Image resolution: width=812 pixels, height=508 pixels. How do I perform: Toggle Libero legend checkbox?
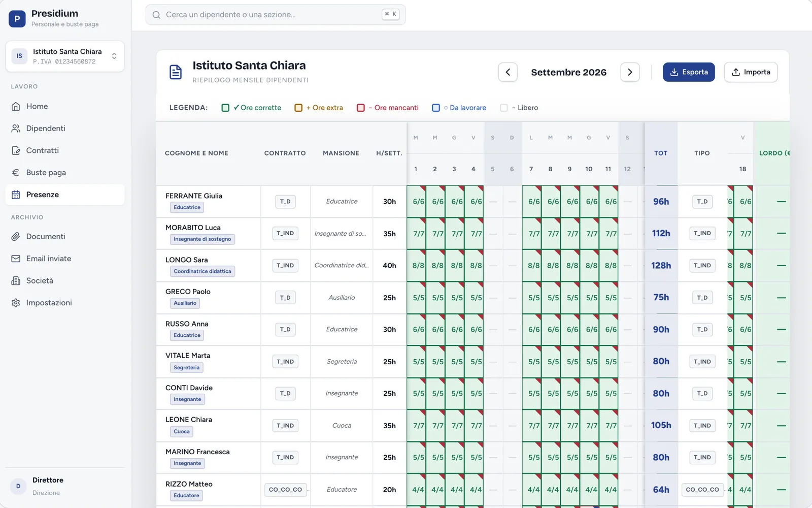click(504, 108)
